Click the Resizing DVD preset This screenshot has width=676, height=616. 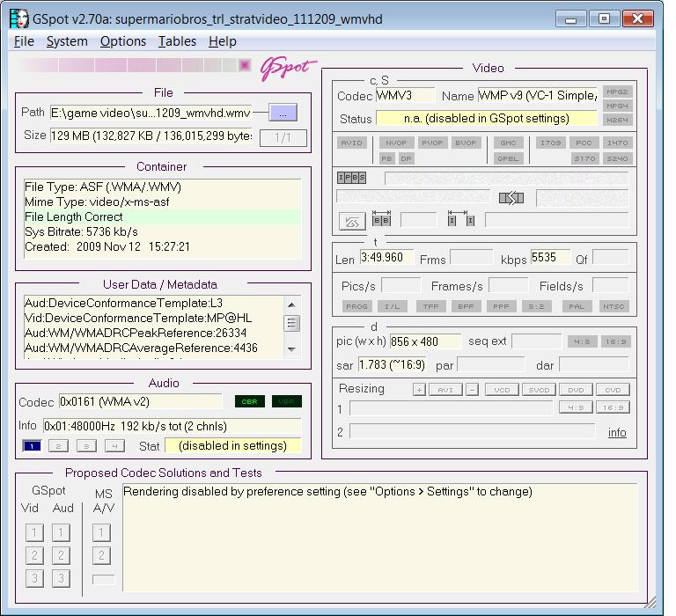point(576,390)
